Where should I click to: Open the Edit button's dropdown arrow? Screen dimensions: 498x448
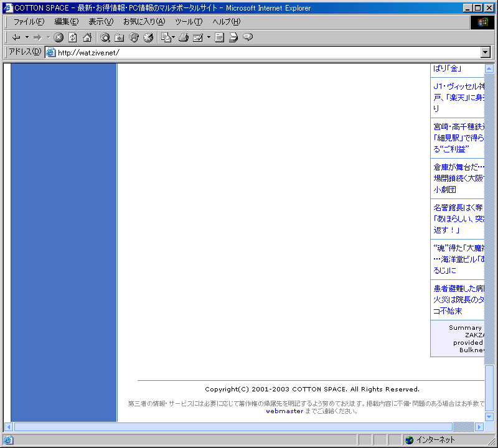tap(209, 37)
